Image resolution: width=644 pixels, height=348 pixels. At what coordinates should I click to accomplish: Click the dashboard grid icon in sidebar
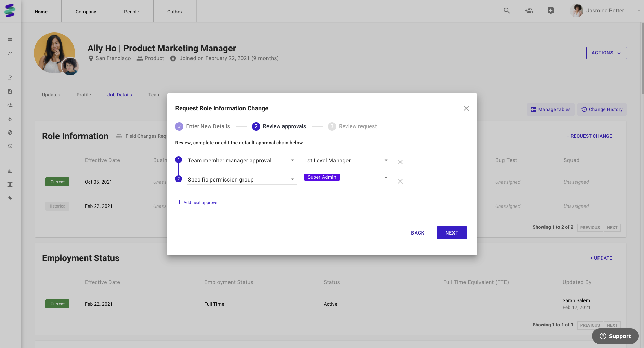point(10,40)
